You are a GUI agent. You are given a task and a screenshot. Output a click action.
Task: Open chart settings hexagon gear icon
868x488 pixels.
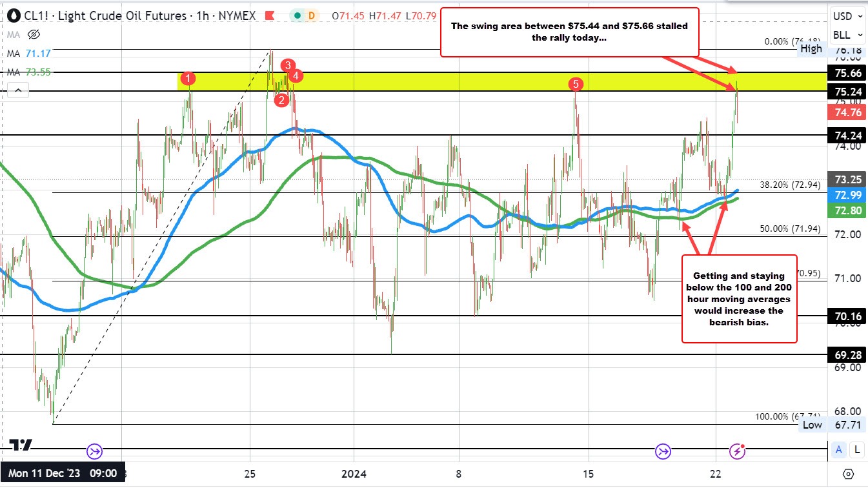point(849,474)
